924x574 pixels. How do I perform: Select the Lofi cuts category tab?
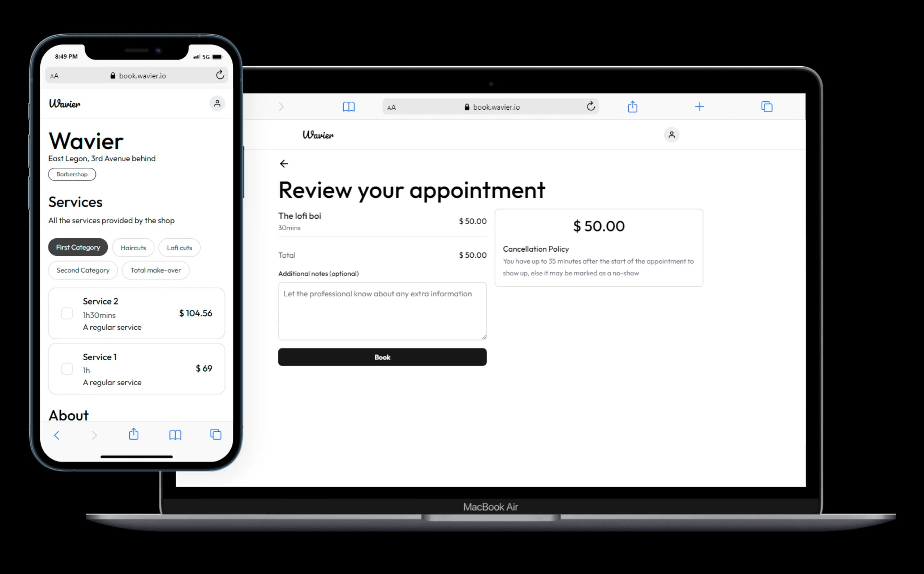coord(179,247)
